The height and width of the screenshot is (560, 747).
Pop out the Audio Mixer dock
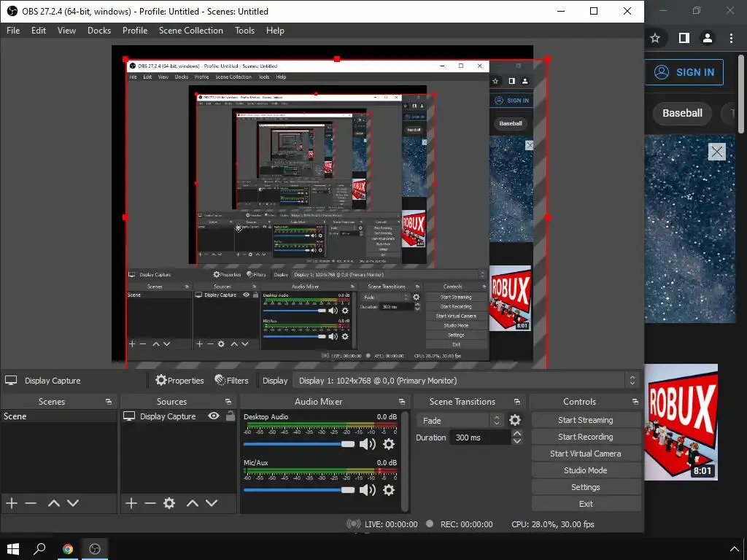tap(402, 402)
